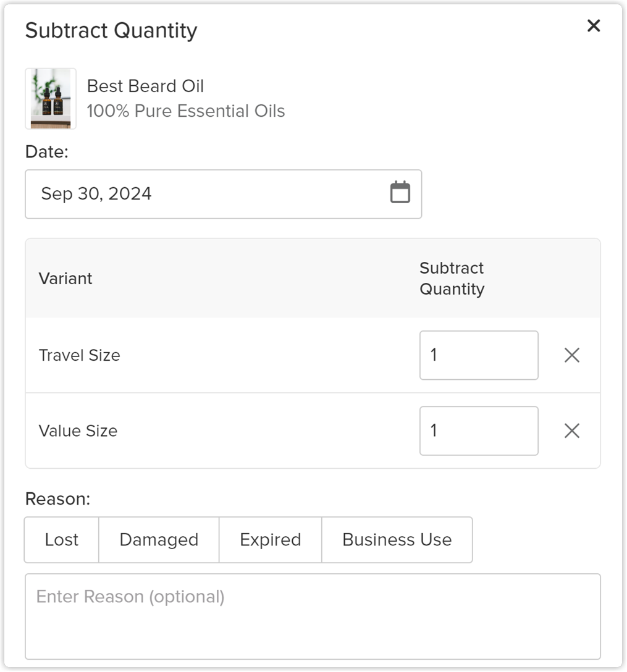The height and width of the screenshot is (672, 627).
Task: Select Lost as the reason
Action: pyautogui.click(x=62, y=540)
